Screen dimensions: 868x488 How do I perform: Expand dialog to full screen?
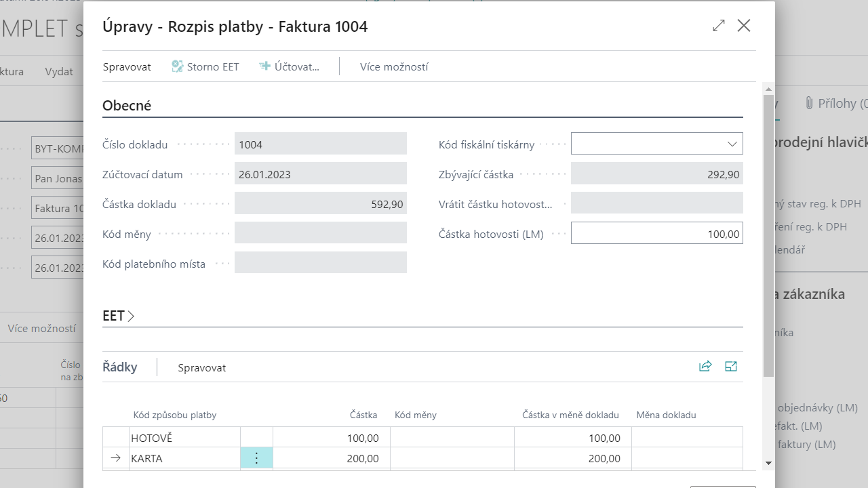[719, 26]
